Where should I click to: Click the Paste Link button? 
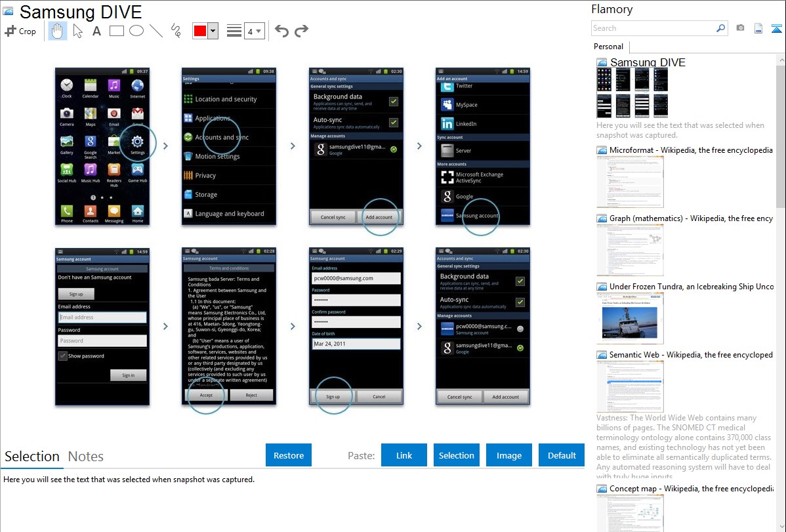(404, 455)
